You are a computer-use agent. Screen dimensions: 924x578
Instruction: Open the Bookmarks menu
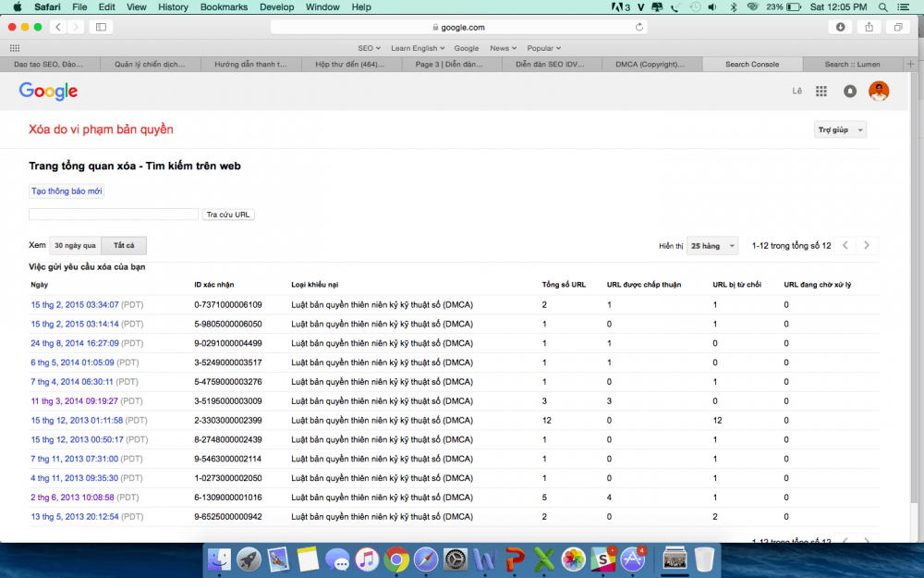(224, 7)
